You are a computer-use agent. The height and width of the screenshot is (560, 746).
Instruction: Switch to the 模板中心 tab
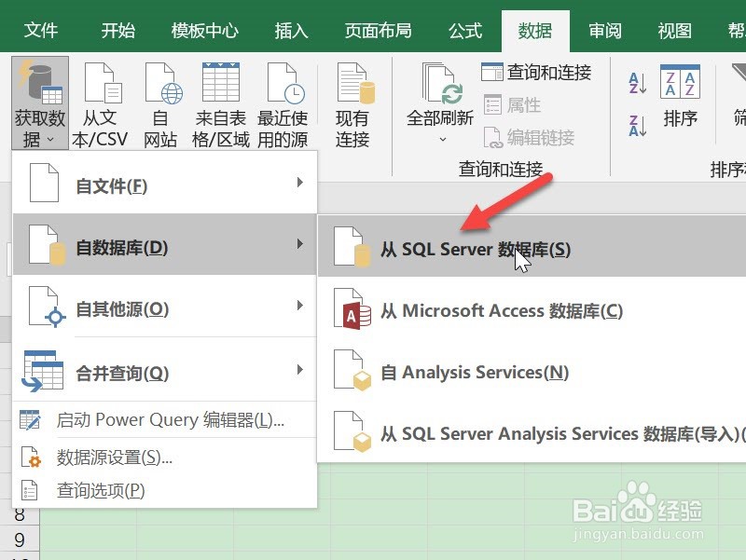click(204, 31)
